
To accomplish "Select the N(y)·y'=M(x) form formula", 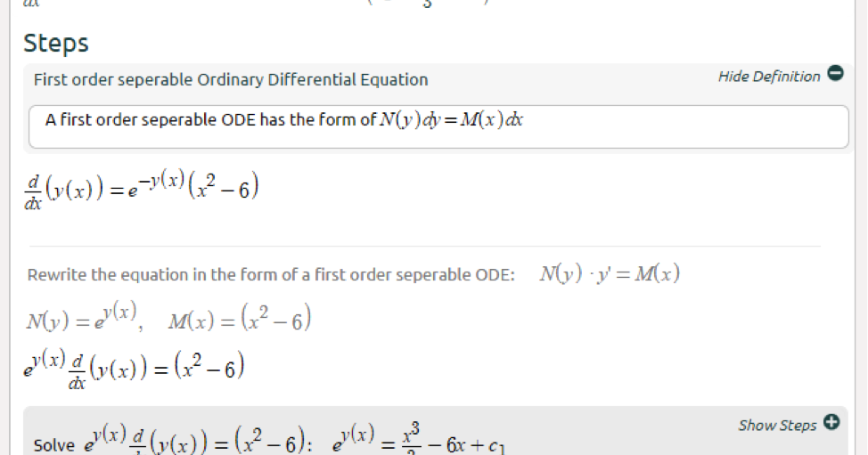I will pos(610,273).
